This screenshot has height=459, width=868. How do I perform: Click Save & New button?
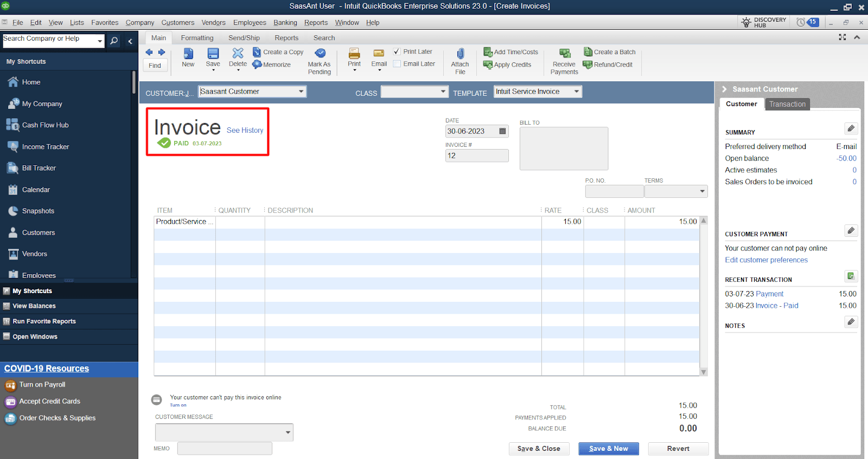(609, 449)
